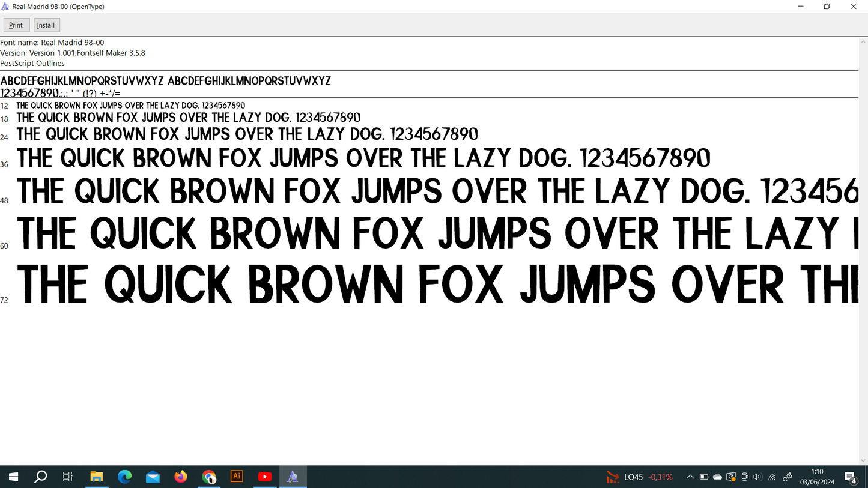The width and height of the screenshot is (868, 488).
Task: Click the Install button to install font
Action: click(46, 25)
